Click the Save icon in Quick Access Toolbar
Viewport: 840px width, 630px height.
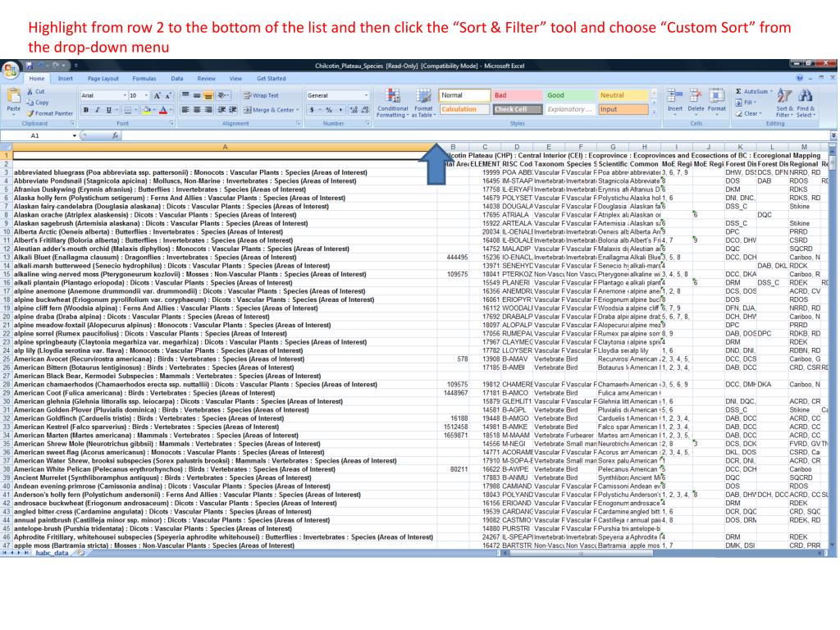coord(30,66)
